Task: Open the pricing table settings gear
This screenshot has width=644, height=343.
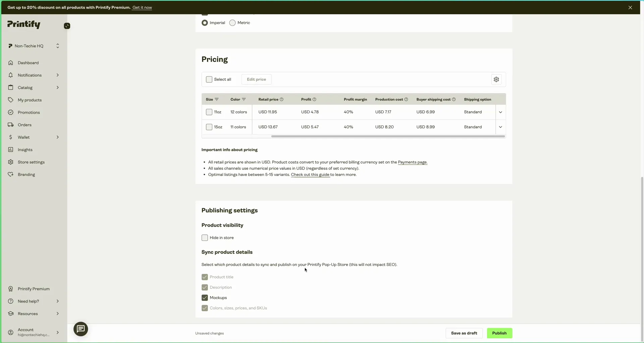Action: coord(496,79)
